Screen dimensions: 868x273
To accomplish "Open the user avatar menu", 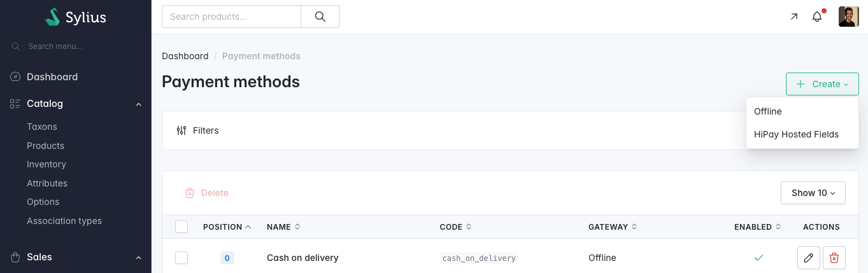I will (x=848, y=17).
